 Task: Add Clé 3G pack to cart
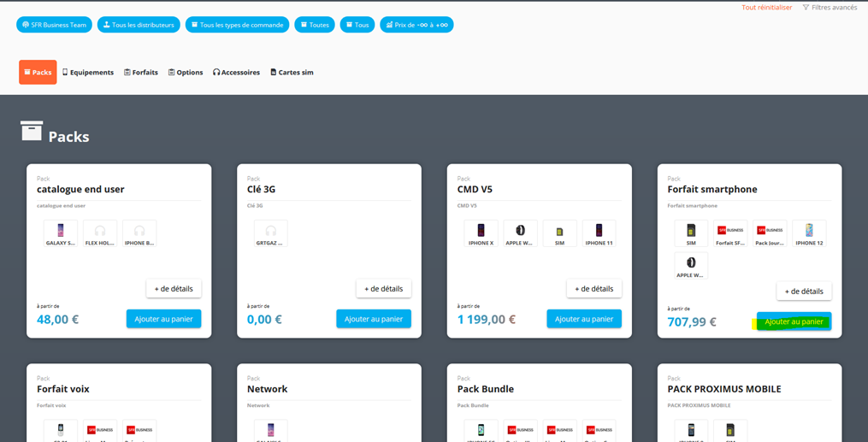[374, 319]
